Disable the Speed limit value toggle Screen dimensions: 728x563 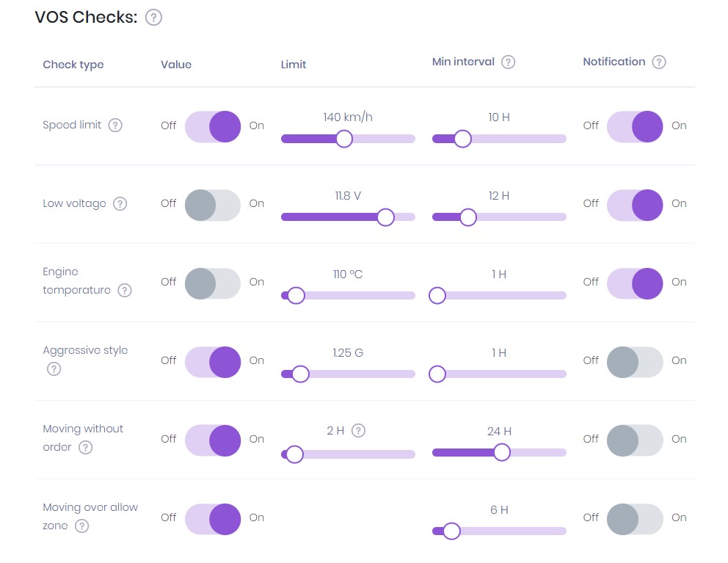tap(213, 126)
